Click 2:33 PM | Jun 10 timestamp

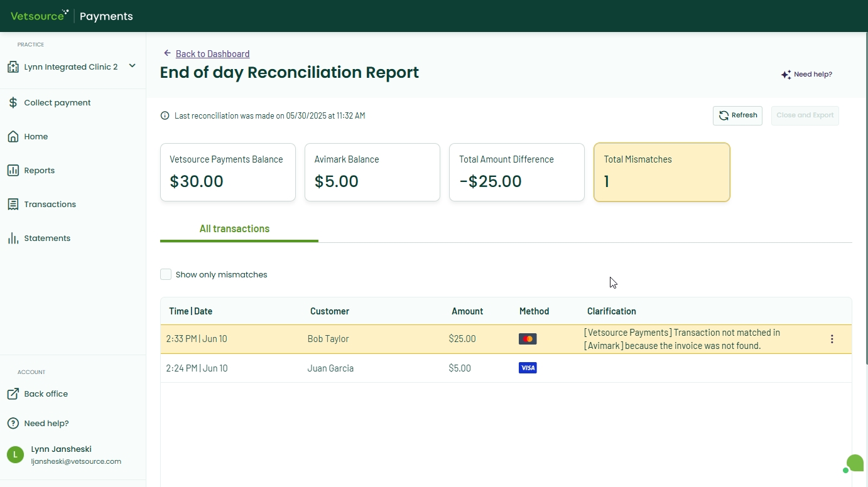[197, 339]
